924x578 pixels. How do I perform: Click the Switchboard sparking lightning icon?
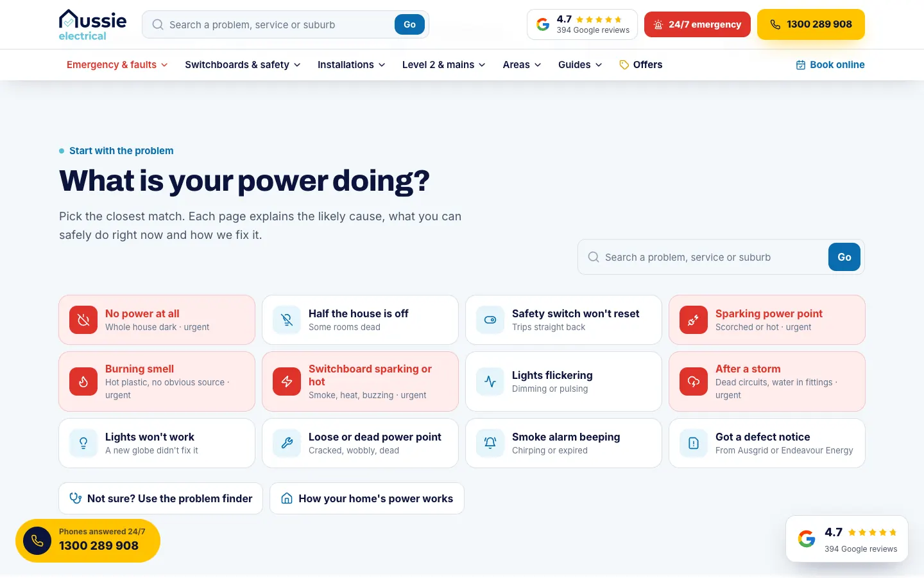(x=287, y=381)
